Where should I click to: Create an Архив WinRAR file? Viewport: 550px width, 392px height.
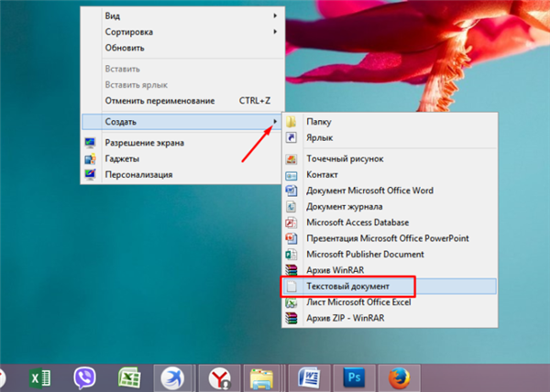[390, 270]
